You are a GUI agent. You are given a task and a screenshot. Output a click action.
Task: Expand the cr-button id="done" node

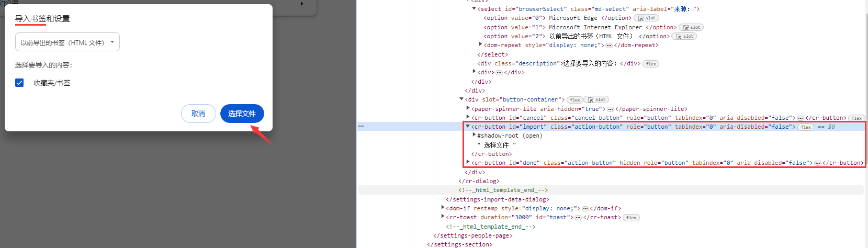pos(468,162)
